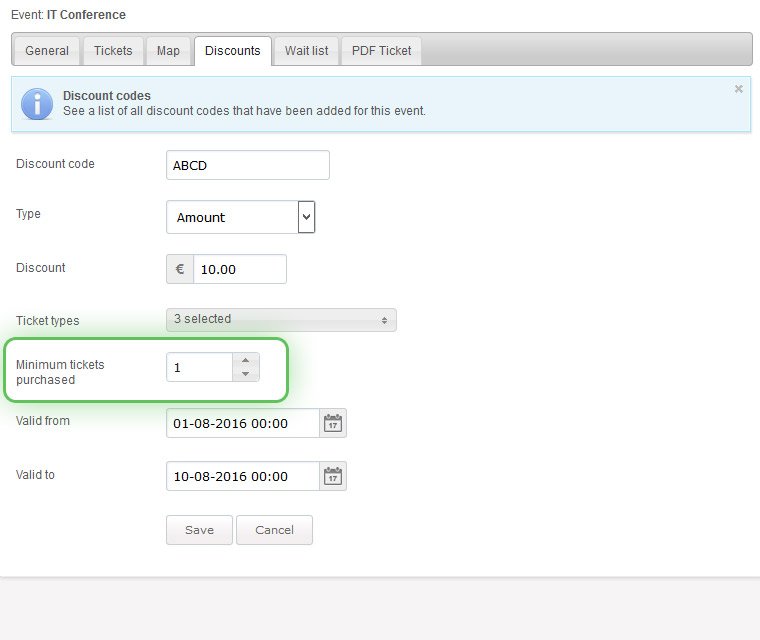
Task: Switch to the Tickets tab
Action: (x=113, y=51)
